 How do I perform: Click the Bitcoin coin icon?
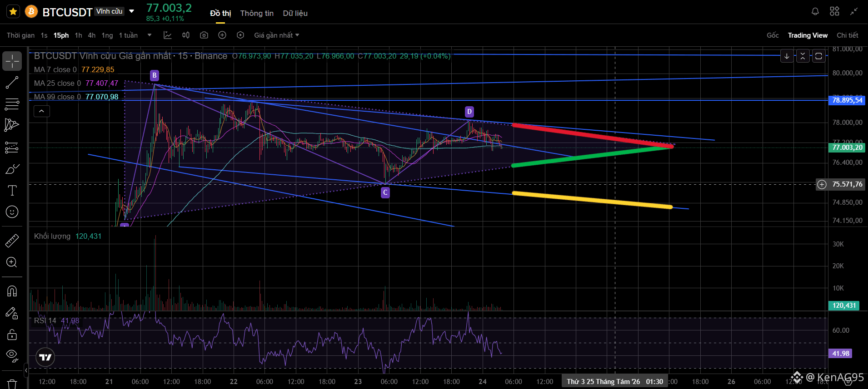click(31, 11)
